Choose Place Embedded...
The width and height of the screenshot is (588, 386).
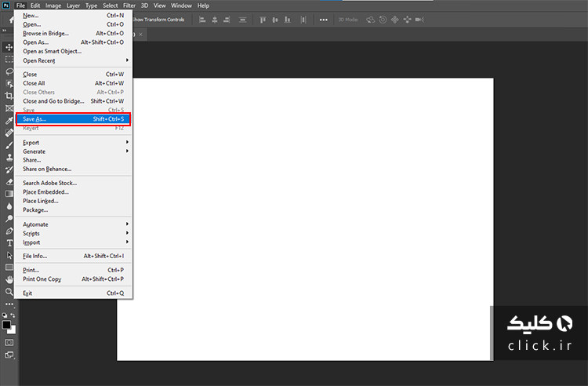73,192
